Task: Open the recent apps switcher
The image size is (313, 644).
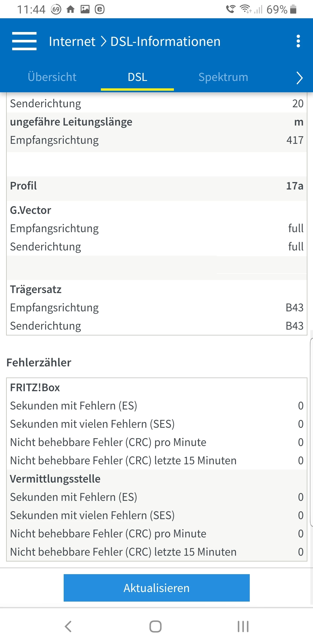Action: (243, 626)
